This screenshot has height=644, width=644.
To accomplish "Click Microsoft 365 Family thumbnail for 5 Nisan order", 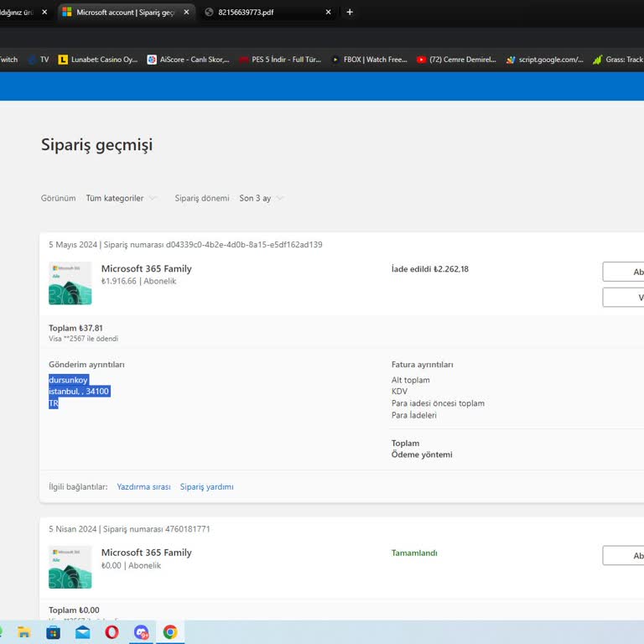I will [x=70, y=567].
